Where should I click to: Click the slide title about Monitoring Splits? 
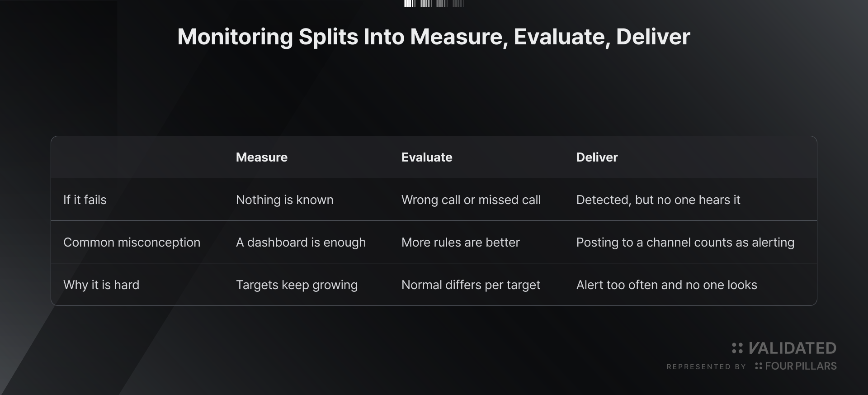[434, 37]
